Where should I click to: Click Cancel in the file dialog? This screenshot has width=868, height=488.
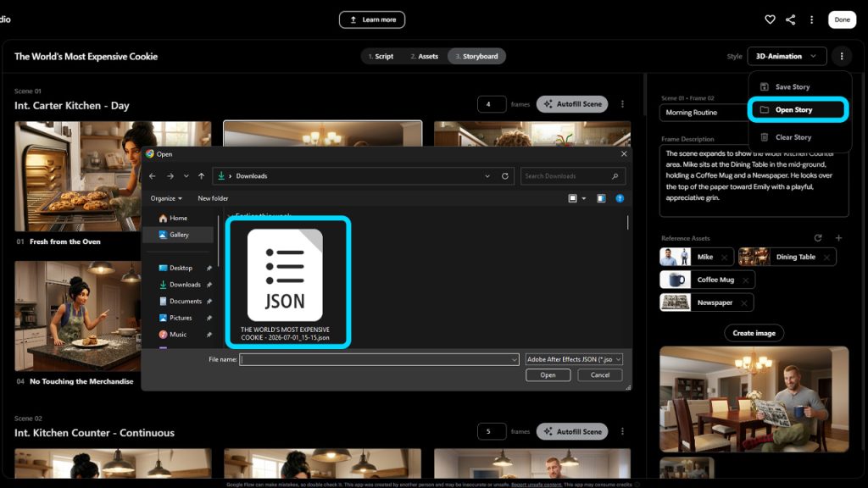point(600,375)
